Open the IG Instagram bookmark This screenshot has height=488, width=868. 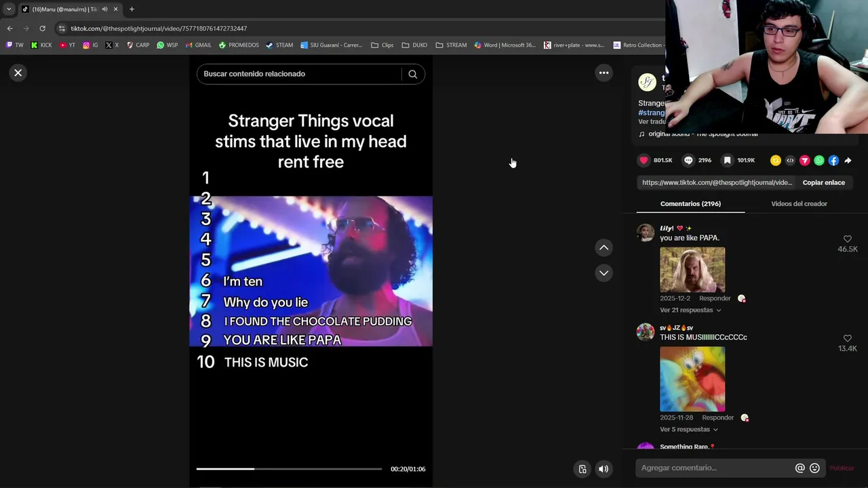(x=90, y=45)
